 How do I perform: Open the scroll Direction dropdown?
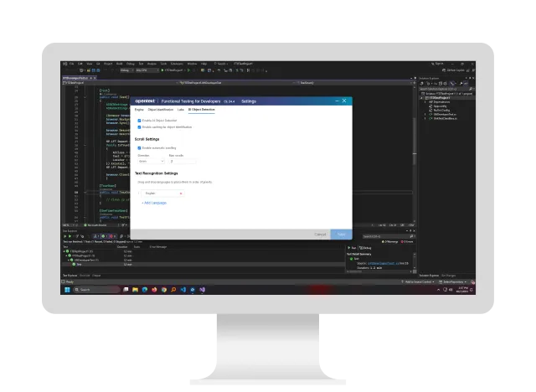point(151,162)
